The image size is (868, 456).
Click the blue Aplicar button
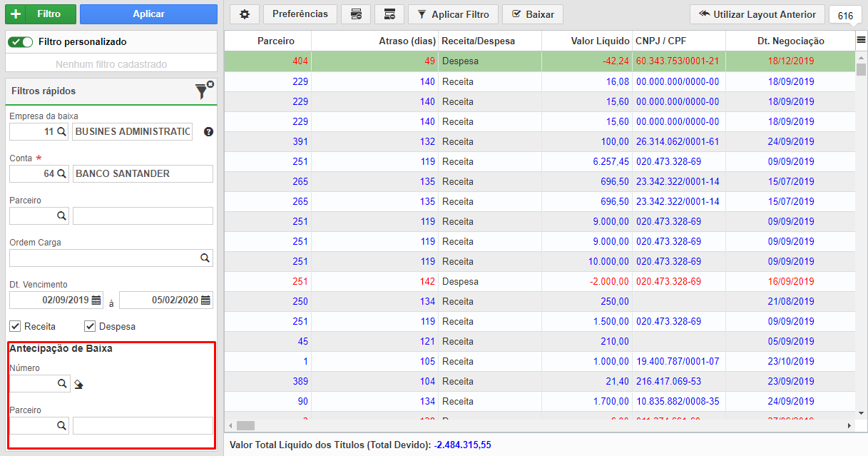click(x=148, y=14)
